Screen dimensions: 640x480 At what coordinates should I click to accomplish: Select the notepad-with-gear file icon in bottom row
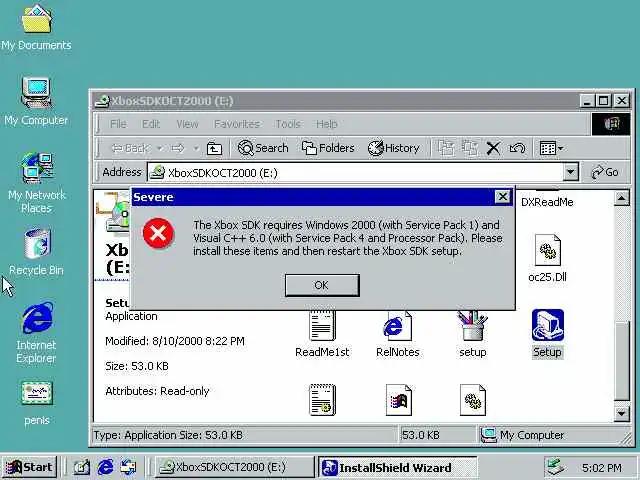coord(322,400)
